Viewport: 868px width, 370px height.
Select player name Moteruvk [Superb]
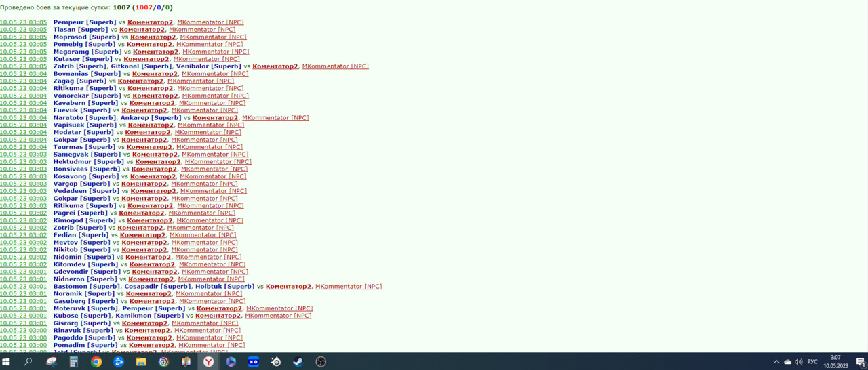(86, 308)
